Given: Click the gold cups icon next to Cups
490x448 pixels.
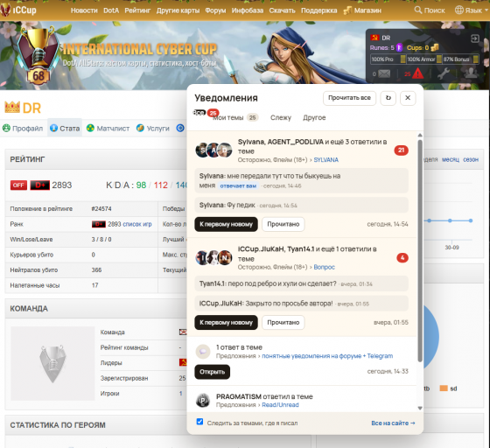Looking at the screenshot, I should (435, 47).
